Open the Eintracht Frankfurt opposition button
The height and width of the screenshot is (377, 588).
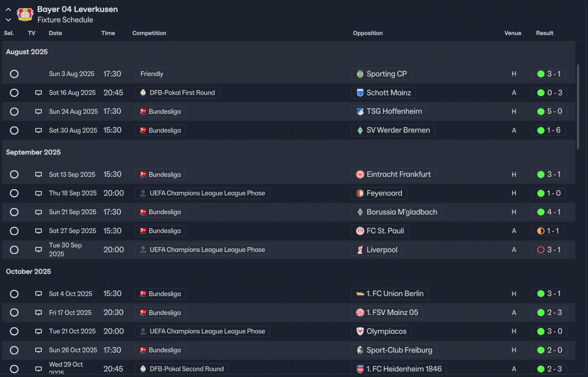click(x=394, y=174)
